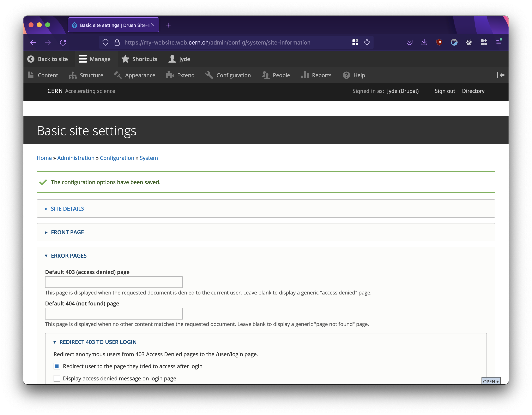Expand the FRONT PAGE section

tap(67, 232)
